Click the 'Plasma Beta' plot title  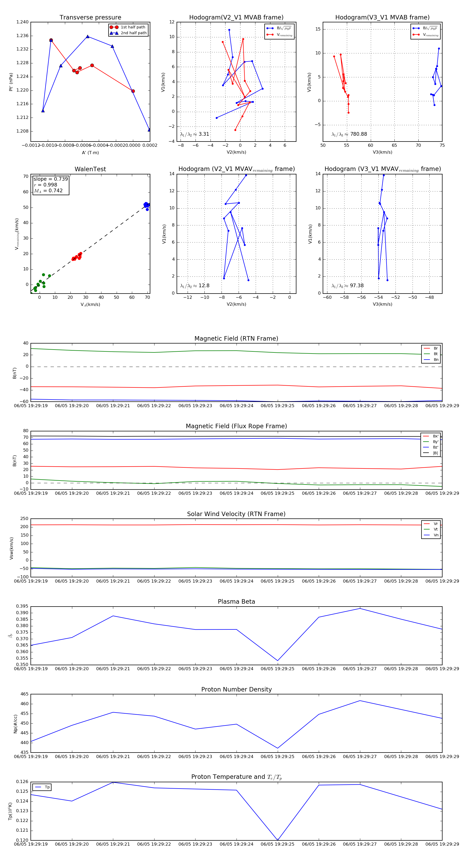click(x=236, y=602)
